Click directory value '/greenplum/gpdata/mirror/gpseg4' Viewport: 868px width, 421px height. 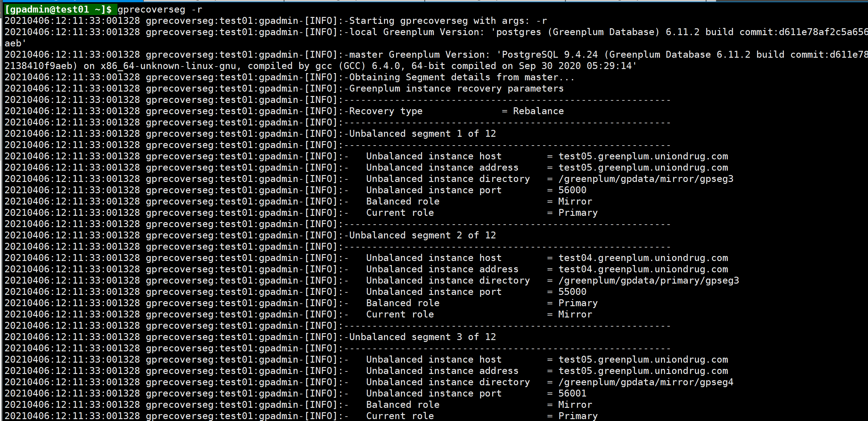pos(646,382)
